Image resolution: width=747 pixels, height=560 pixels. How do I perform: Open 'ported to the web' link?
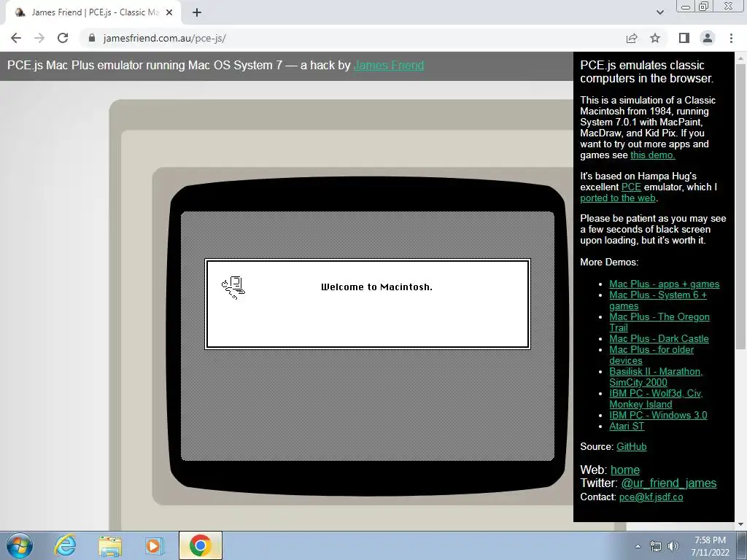(x=618, y=198)
